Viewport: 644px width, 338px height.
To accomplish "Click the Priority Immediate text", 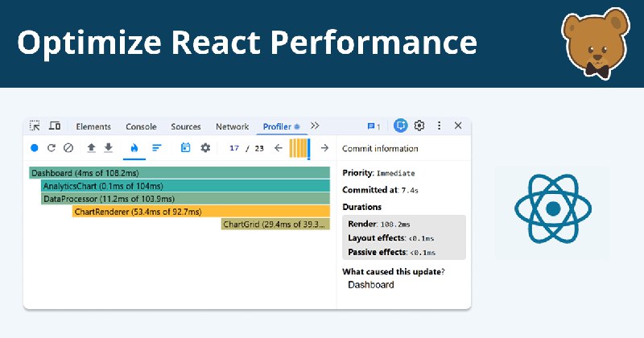I will [378, 173].
